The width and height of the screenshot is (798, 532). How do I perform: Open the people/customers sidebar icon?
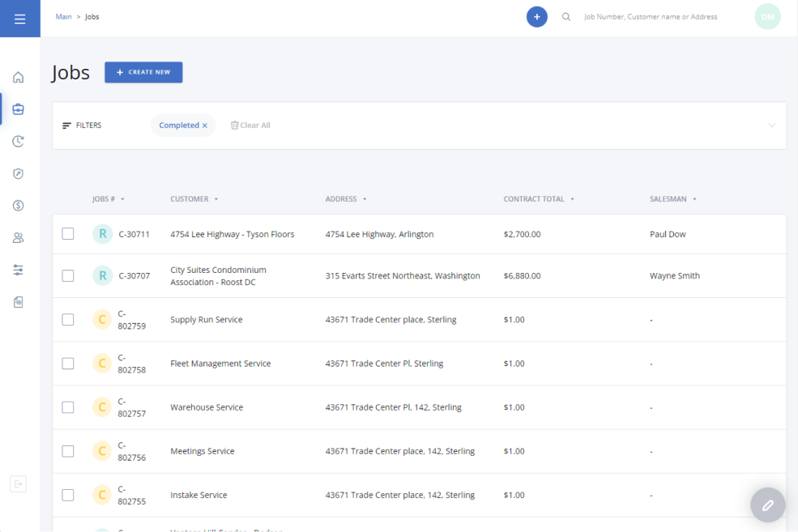19,238
